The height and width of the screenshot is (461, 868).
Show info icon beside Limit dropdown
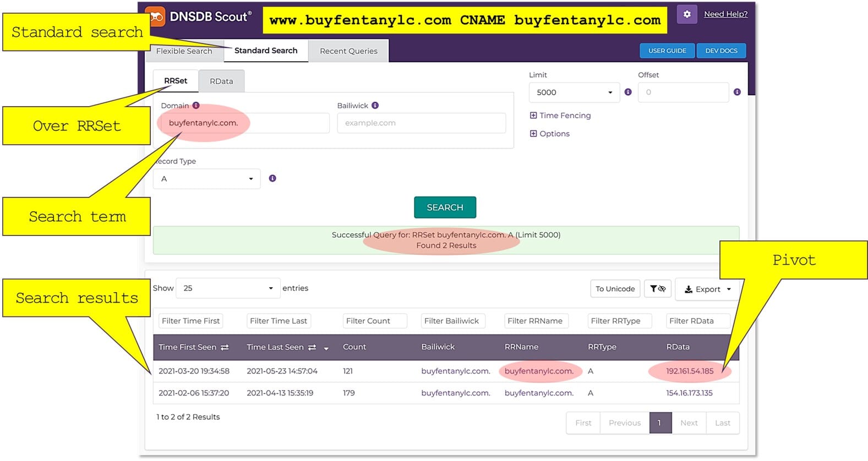tap(628, 92)
